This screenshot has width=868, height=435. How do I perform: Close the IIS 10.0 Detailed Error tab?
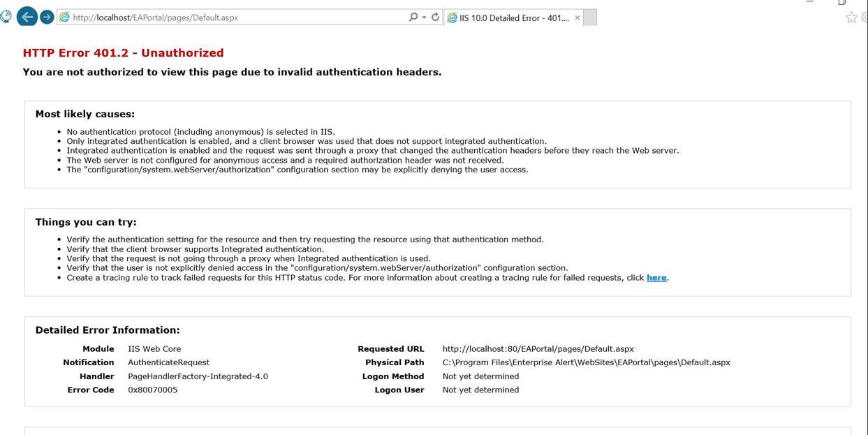point(577,17)
